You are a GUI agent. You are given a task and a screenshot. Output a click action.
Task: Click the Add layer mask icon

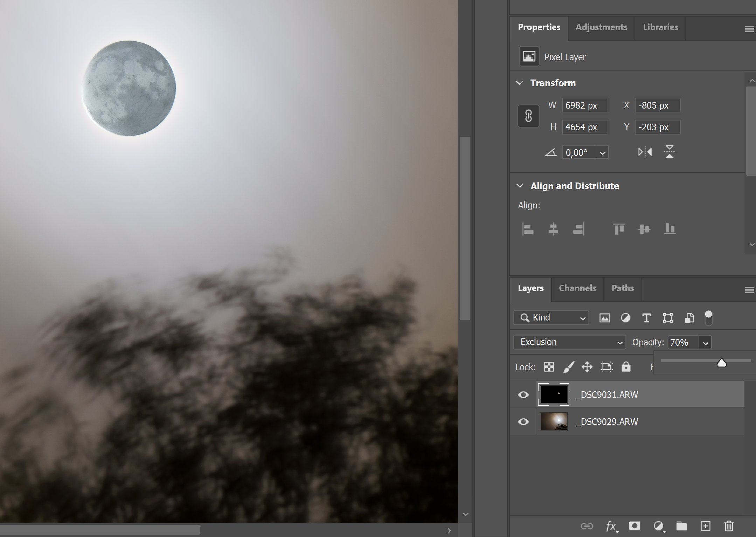click(x=635, y=526)
